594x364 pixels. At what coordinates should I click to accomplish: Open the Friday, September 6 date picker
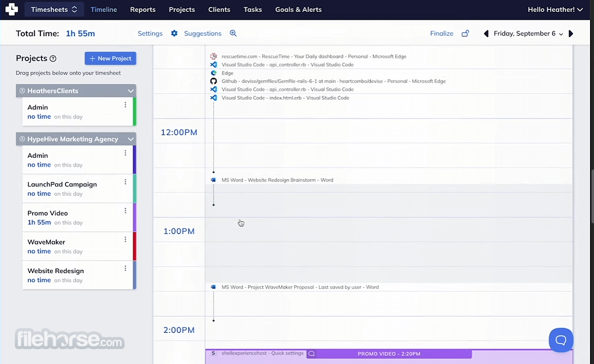[x=528, y=34]
